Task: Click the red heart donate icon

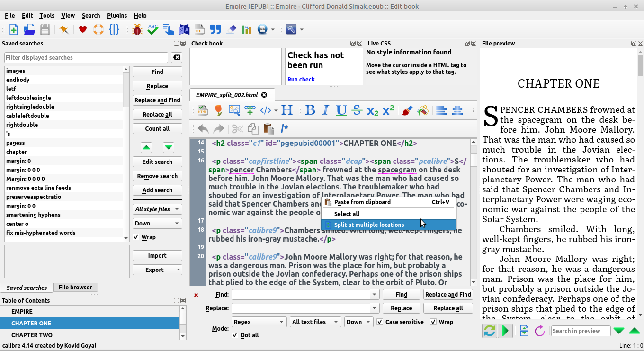Action: pos(83,29)
